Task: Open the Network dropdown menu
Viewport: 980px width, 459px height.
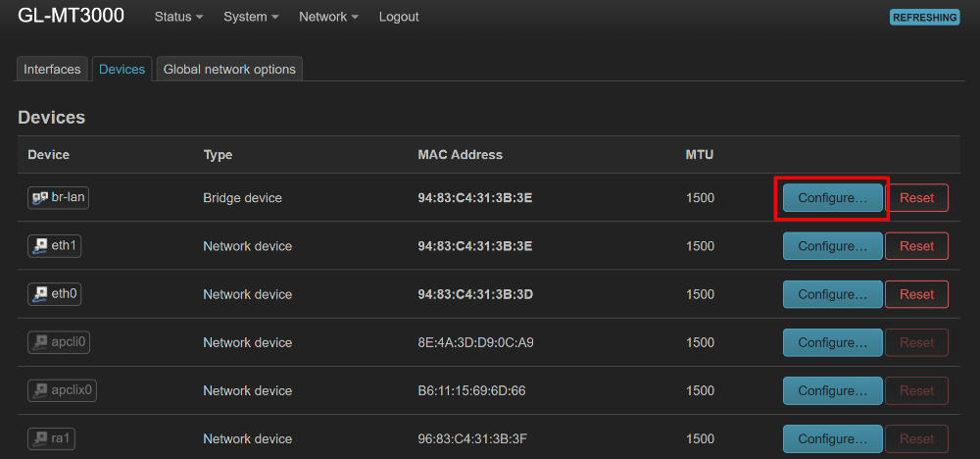Action: tap(328, 17)
